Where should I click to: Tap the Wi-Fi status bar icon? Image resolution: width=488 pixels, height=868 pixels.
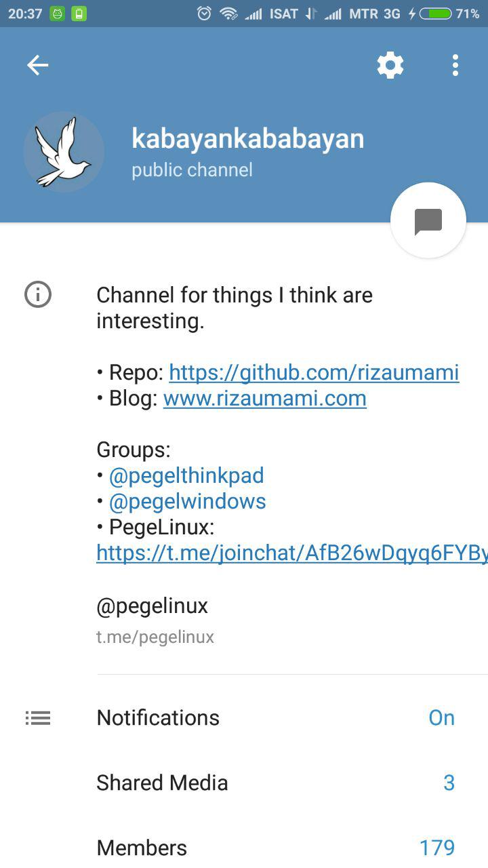[229, 14]
